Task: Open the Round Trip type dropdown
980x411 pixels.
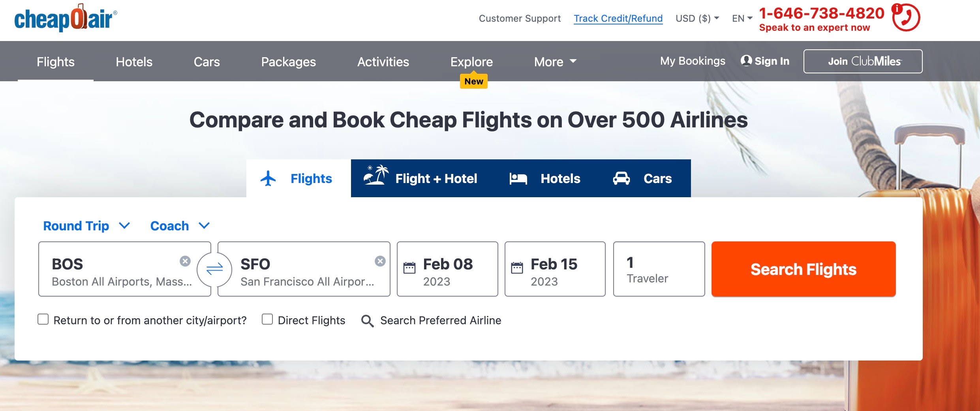Action: click(x=86, y=226)
